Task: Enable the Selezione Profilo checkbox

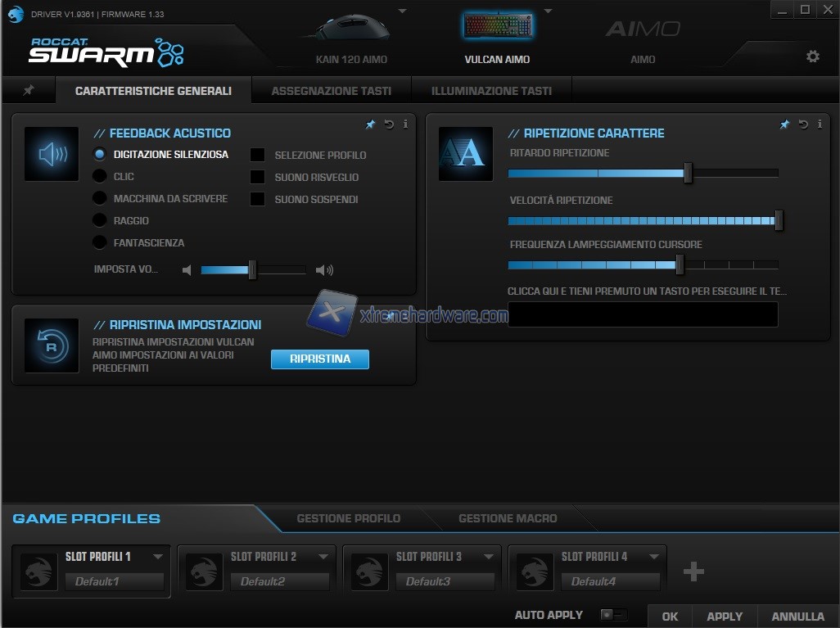Action: click(257, 155)
